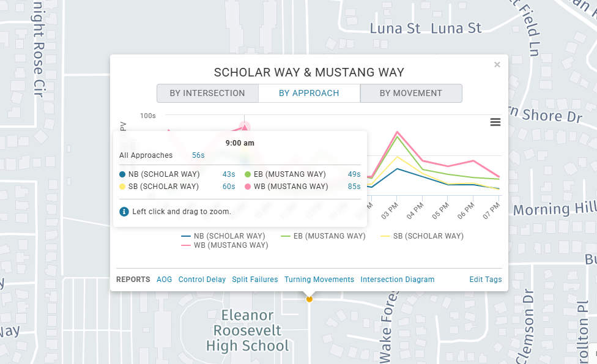597x364 pixels.
Task: Select the BY APPROACH tab
Action: (309, 93)
